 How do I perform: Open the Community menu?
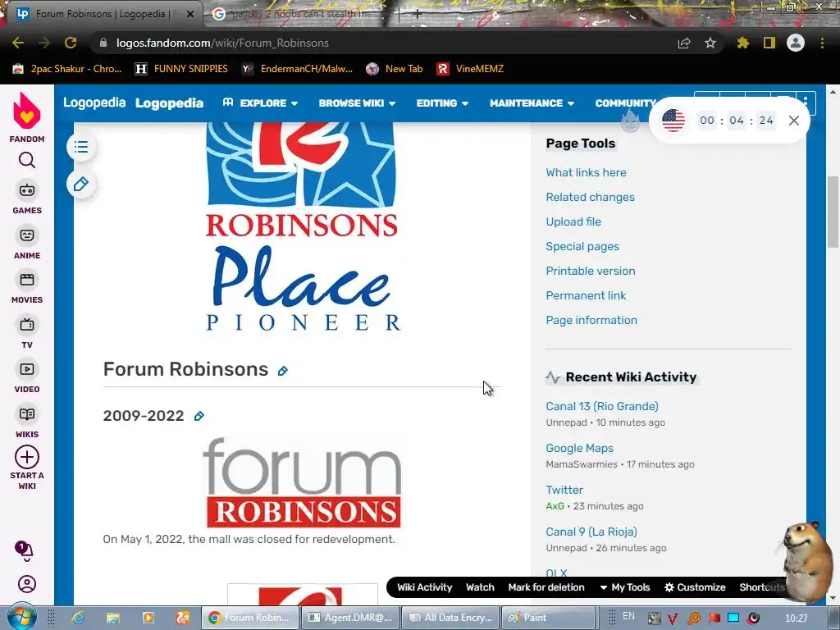[625, 103]
